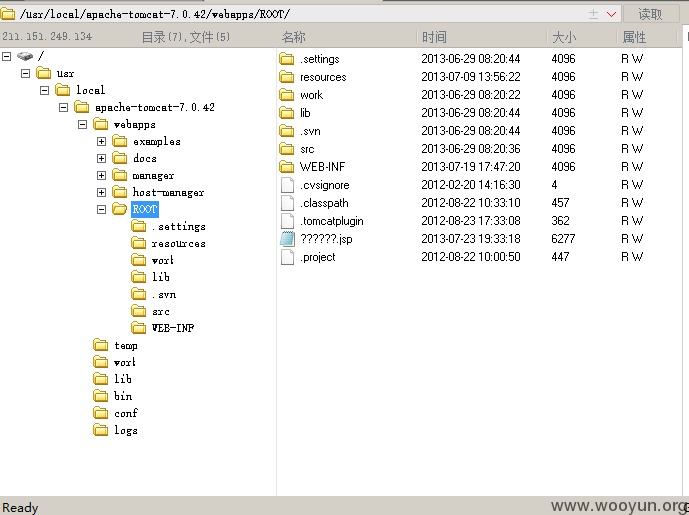Click the folder icon beside path field
Viewport: 689px width, 515px height.
8,14
